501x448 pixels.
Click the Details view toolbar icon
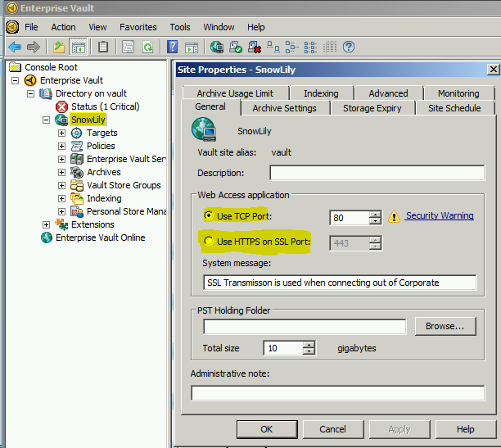(x=330, y=47)
